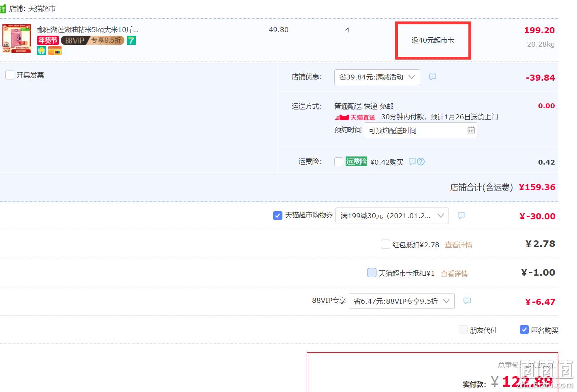Check the 开具发票 invoice checkbox
Screen dimensions: 577x392
10,75
